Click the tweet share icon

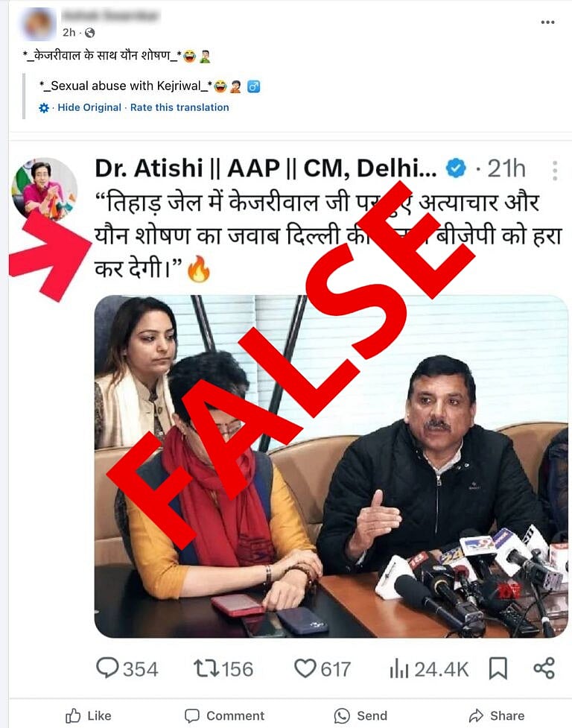[544, 668]
